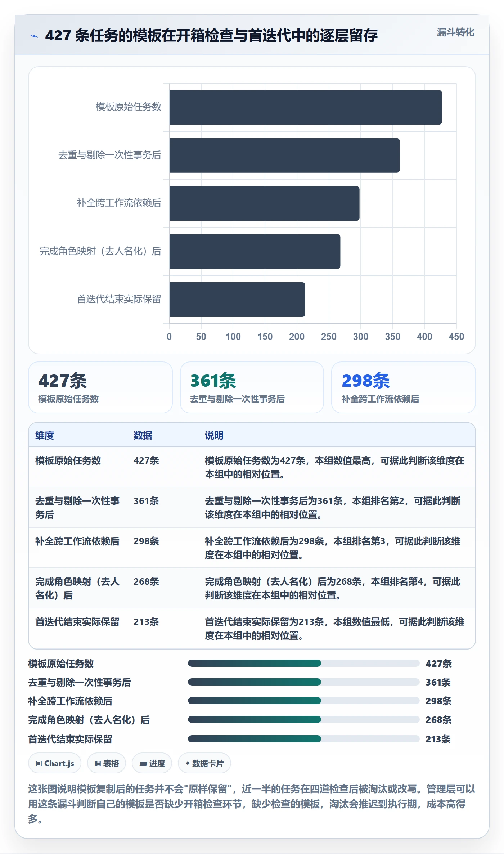The height and width of the screenshot is (854, 504).
Task: Click the description mentioning 本组排名第4
Action: click(333, 588)
